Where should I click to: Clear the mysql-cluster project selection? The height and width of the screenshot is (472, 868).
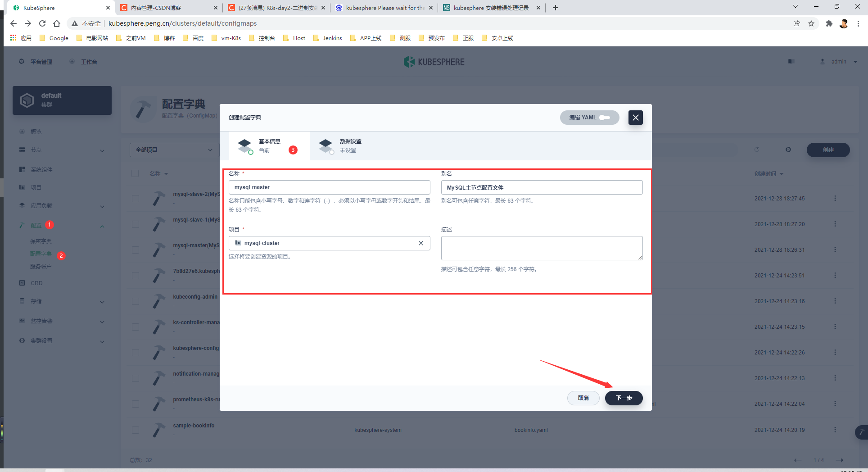[421, 243]
